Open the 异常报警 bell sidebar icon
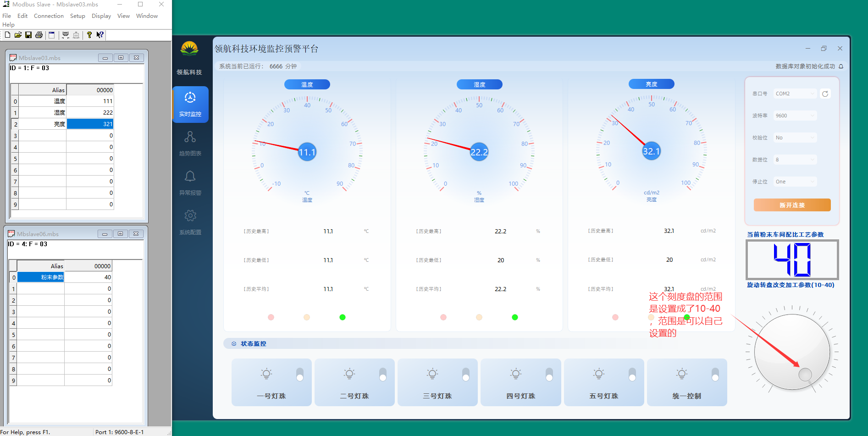Screen dimensions: 868x436 (x=190, y=176)
